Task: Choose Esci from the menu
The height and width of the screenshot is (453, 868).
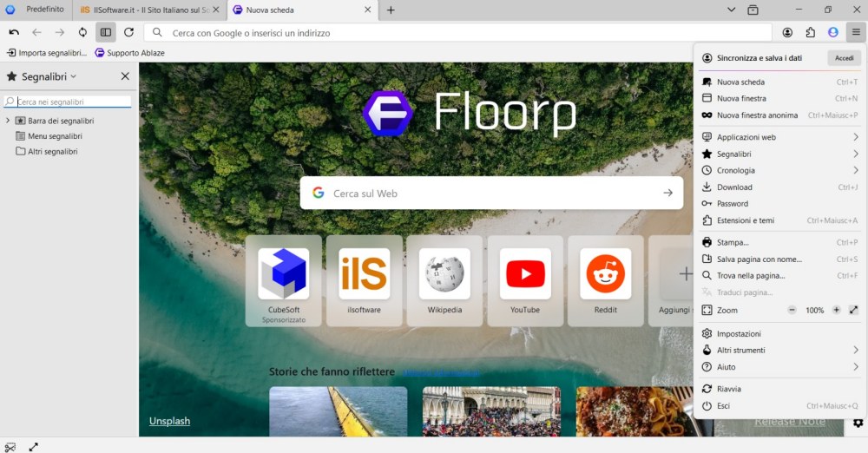Action: pyautogui.click(x=779, y=406)
